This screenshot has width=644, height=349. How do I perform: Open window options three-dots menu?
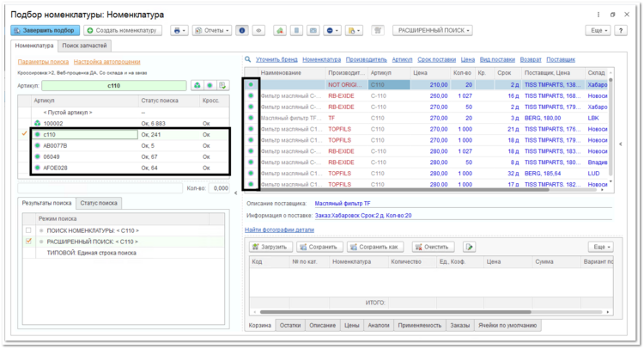coord(598,15)
